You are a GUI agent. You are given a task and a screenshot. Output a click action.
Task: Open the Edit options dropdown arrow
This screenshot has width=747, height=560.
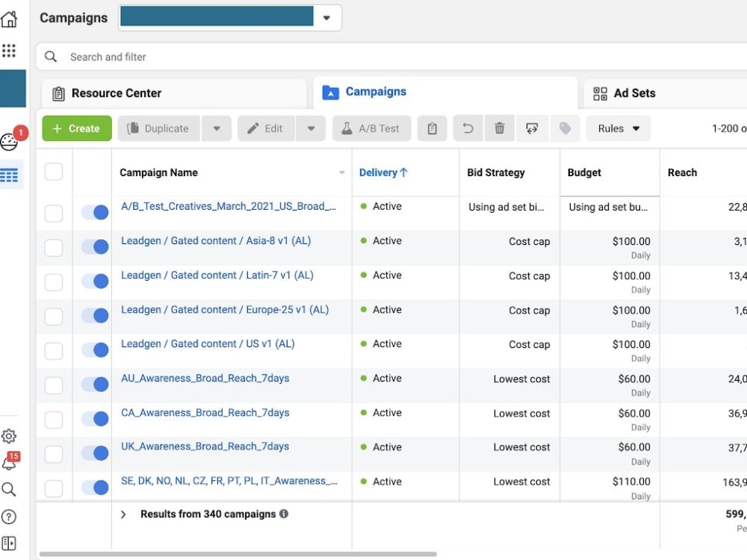click(311, 128)
